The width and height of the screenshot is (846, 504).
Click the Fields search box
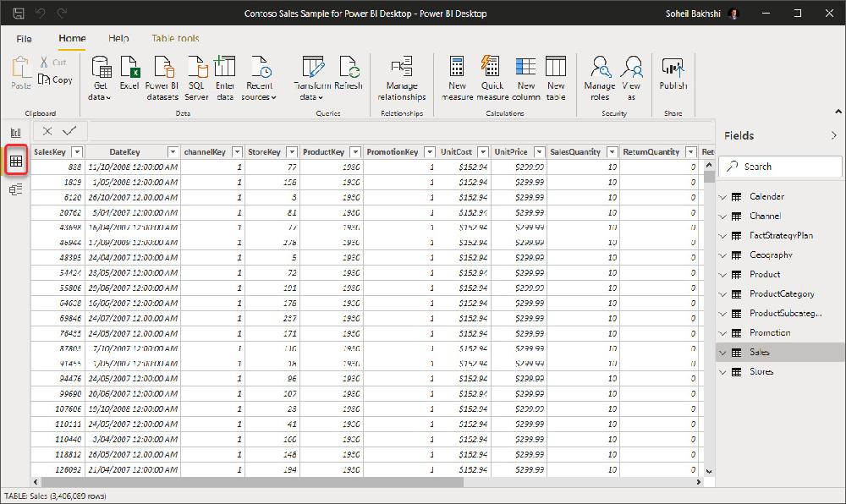pos(780,166)
